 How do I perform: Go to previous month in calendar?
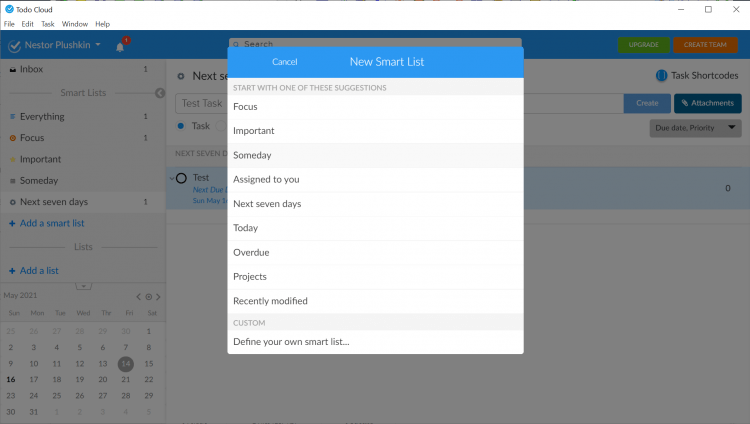click(x=139, y=297)
